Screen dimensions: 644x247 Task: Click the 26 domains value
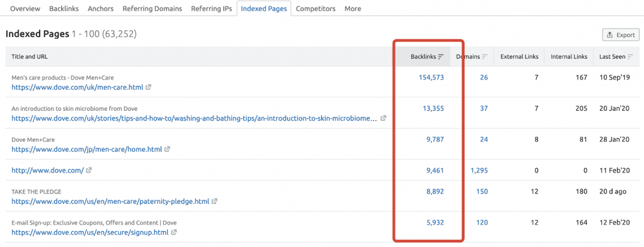coord(484,77)
